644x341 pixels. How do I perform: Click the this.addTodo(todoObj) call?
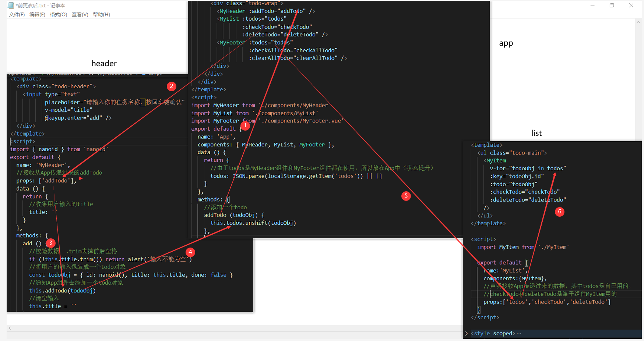pos(62,291)
